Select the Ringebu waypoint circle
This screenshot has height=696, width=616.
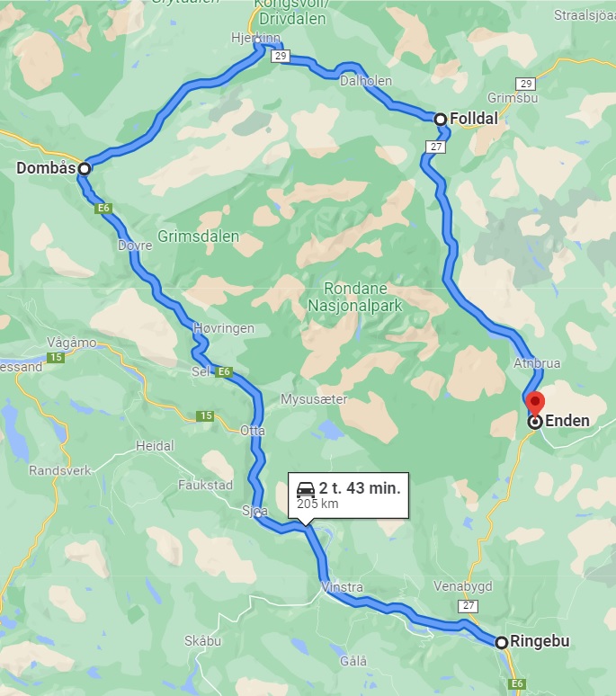502,642
